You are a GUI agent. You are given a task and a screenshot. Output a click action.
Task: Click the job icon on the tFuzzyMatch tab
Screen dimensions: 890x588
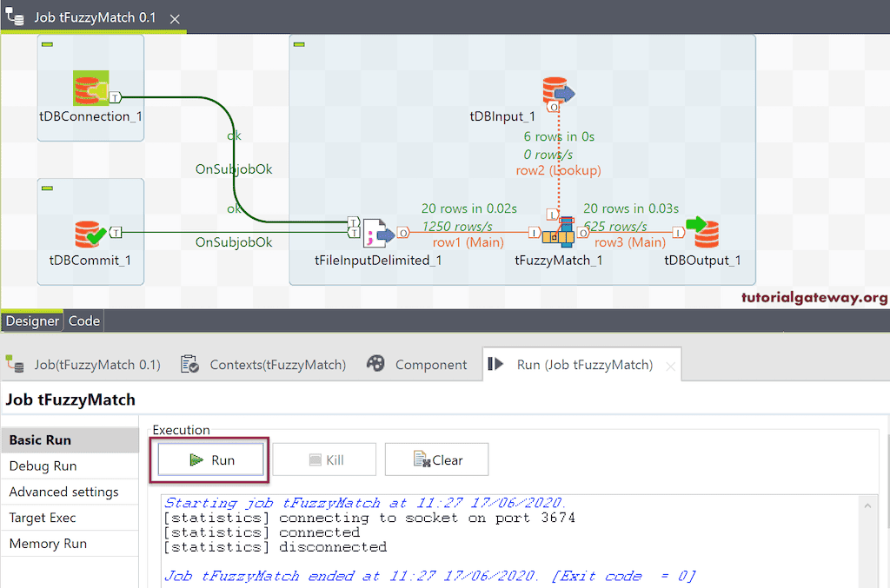pyautogui.click(x=14, y=364)
